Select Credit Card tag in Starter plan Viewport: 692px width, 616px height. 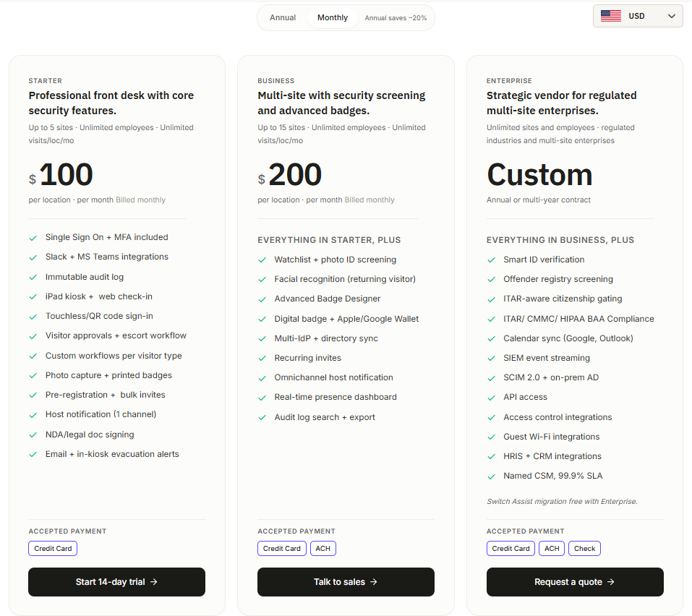(x=53, y=549)
